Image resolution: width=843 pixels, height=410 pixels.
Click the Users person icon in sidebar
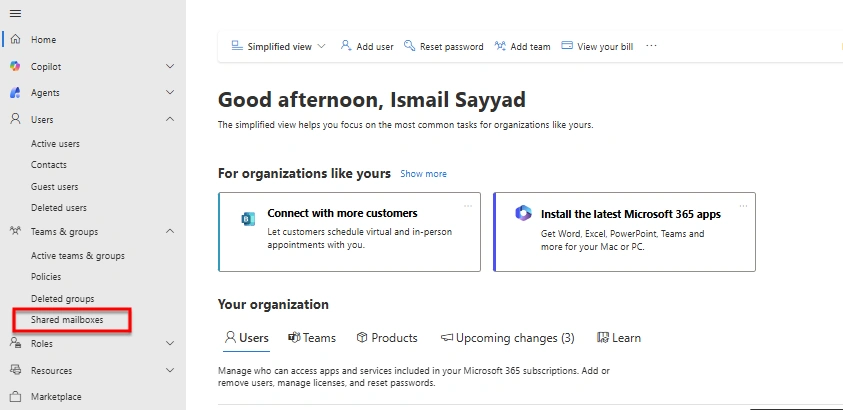point(16,119)
